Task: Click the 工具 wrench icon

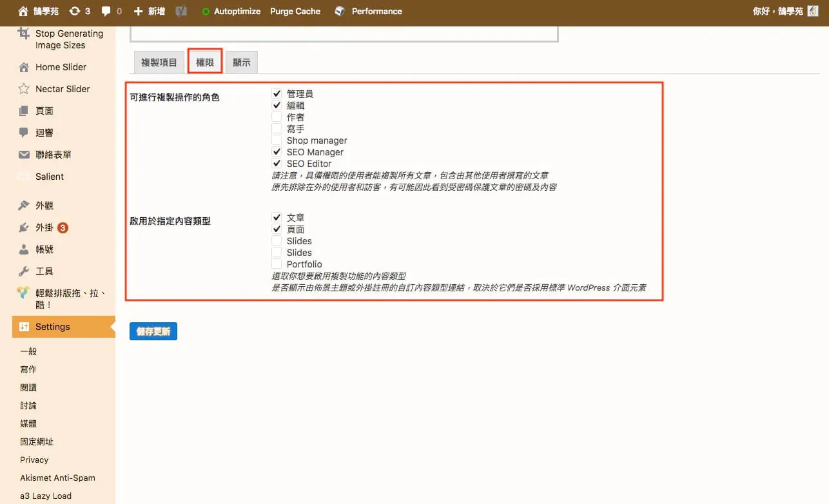Action: [x=24, y=271]
